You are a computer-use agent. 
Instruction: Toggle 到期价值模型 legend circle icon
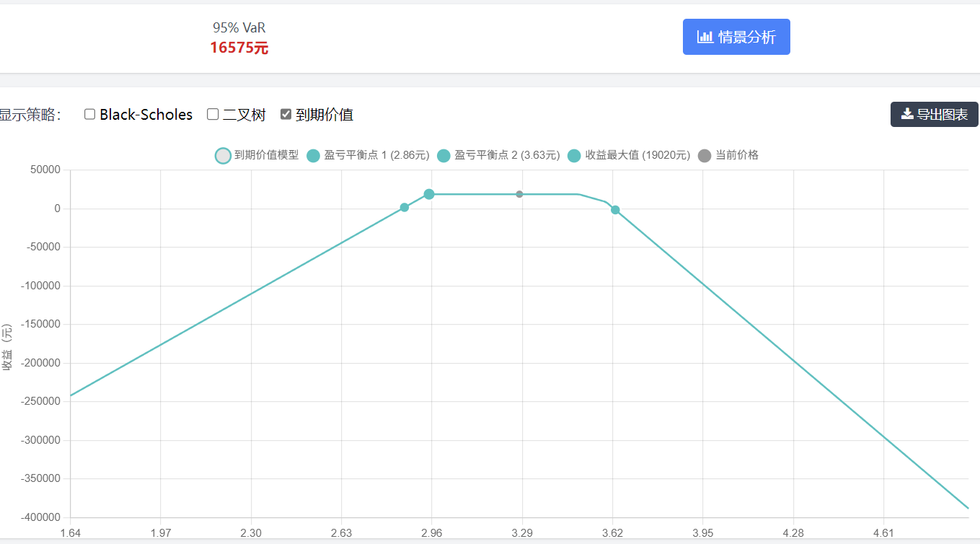(224, 155)
